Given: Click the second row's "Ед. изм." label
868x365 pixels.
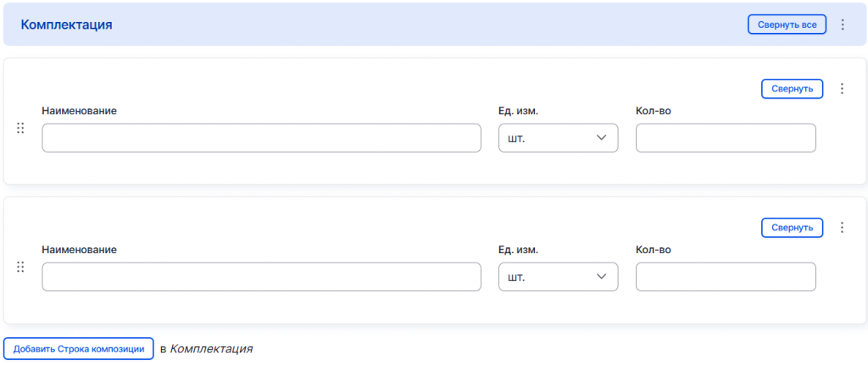Looking at the screenshot, I should [519, 250].
